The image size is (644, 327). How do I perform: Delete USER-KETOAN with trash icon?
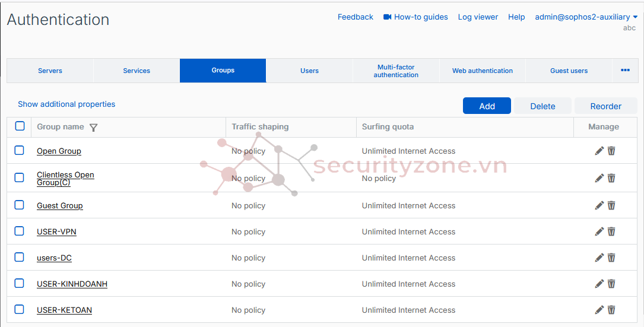coord(611,310)
